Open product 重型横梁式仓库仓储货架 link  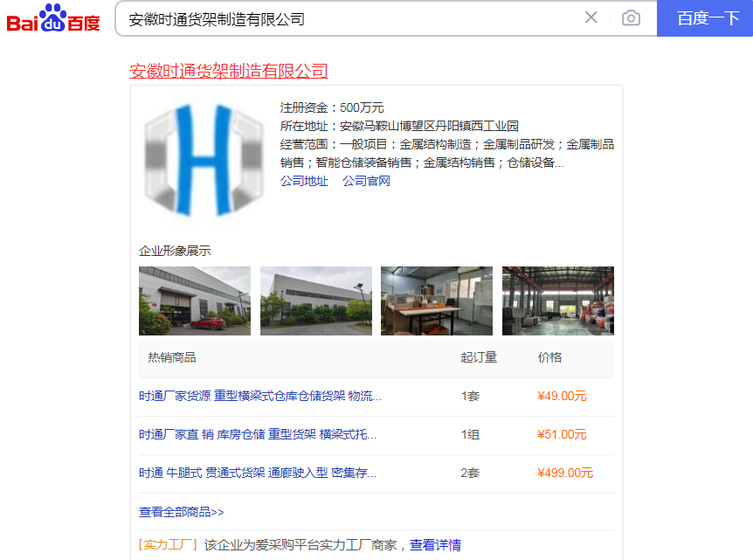(x=260, y=397)
